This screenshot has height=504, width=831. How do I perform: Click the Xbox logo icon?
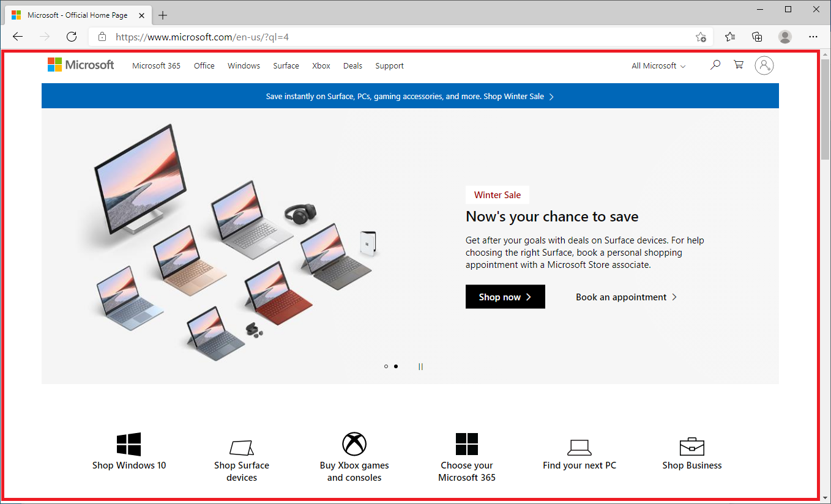click(x=354, y=444)
